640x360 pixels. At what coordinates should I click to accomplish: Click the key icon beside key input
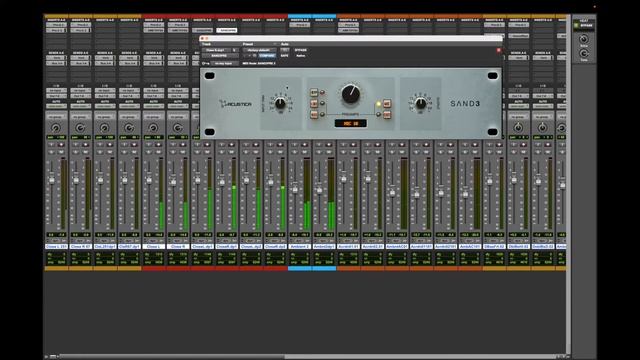[205, 64]
